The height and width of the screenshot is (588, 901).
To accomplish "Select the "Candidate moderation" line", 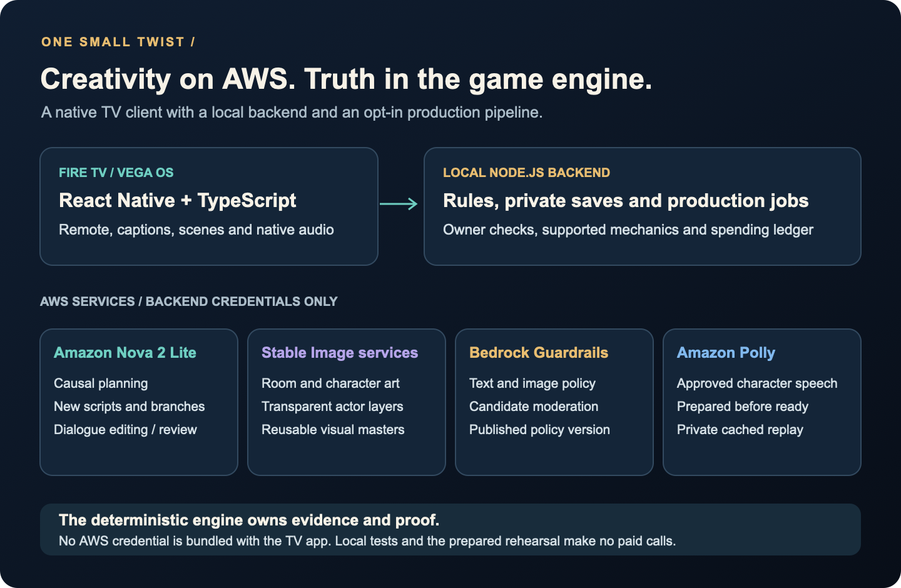I will (534, 407).
